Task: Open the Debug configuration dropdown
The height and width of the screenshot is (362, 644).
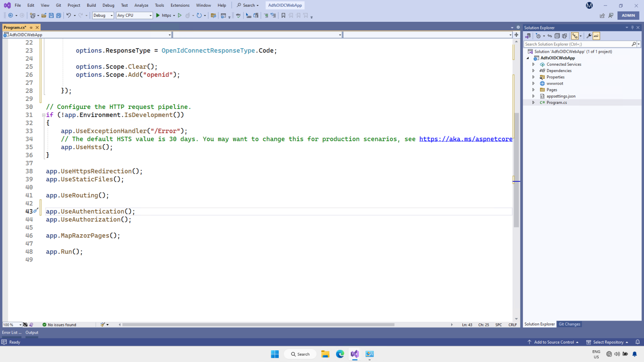Action: pyautogui.click(x=102, y=15)
